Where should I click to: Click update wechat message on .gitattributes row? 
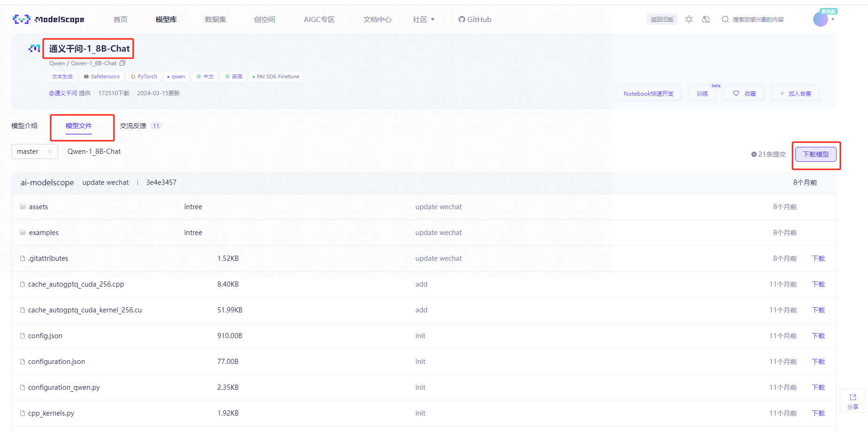click(438, 258)
